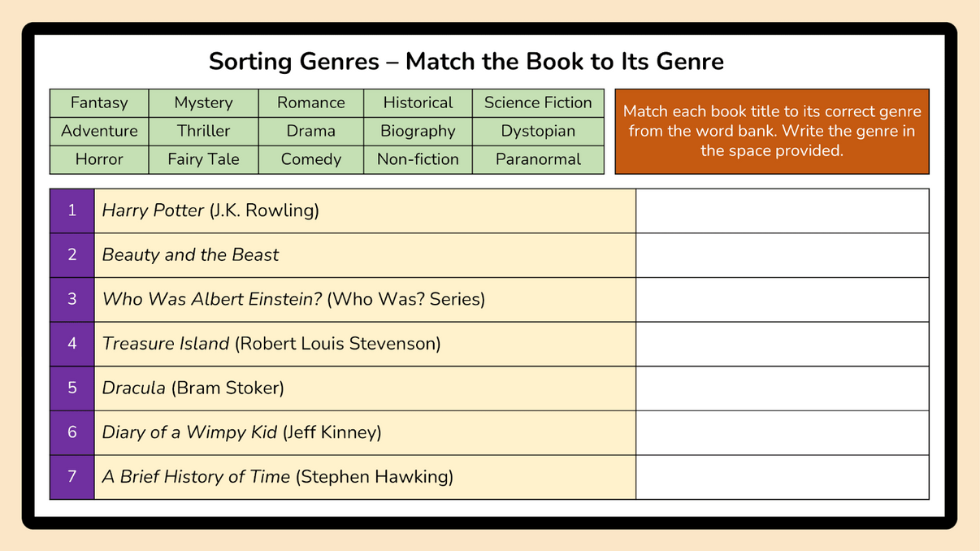Select the Science Fiction word bank cell

538,102
